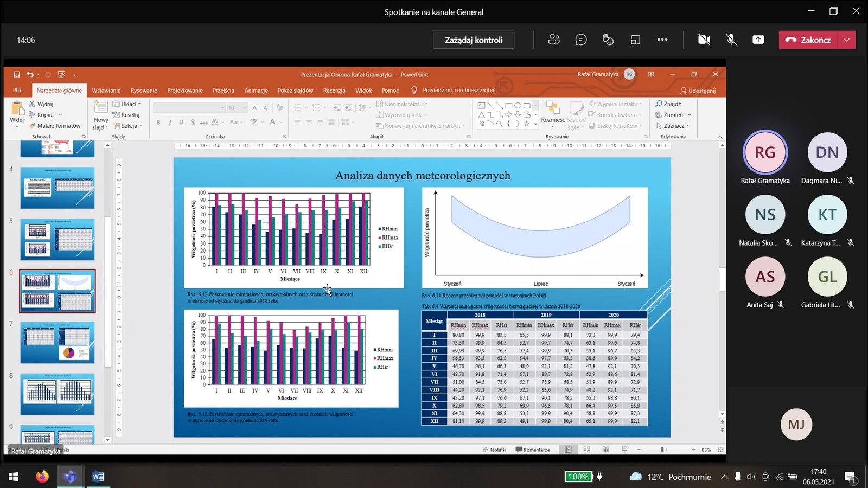End the call with Zakończ
Viewport: 868px width, 488px height.
(809, 40)
